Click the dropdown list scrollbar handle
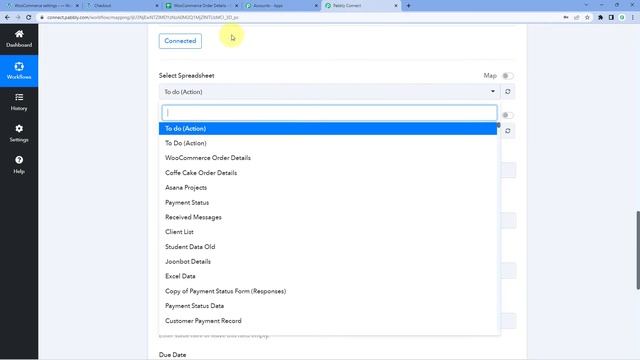640x360 pixels. tap(498, 125)
